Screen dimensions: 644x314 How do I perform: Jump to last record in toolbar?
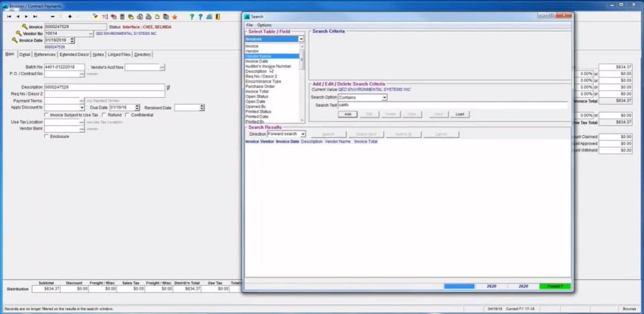(x=36, y=17)
